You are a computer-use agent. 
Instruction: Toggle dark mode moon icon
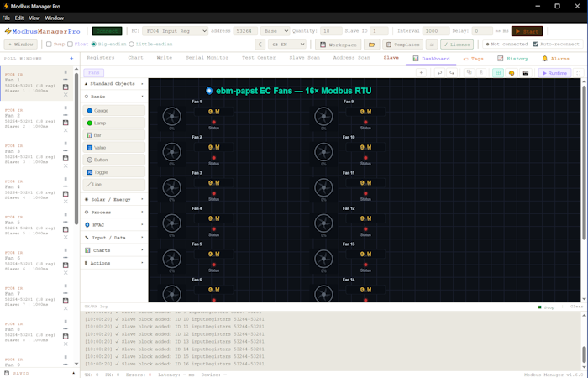click(x=260, y=45)
